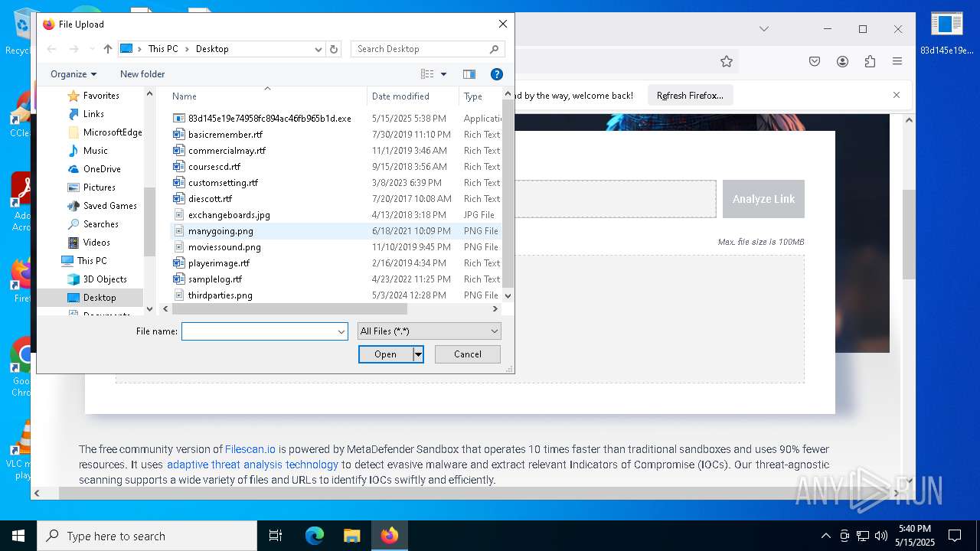Select moviessound.png file
Screen dimensions: 980x551
pos(224,247)
